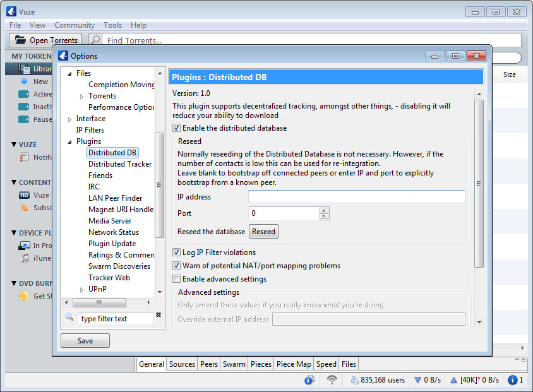Image resolution: width=533 pixels, height=392 pixels.
Task: Select IP Filters in options tree
Action: (x=90, y=130)
